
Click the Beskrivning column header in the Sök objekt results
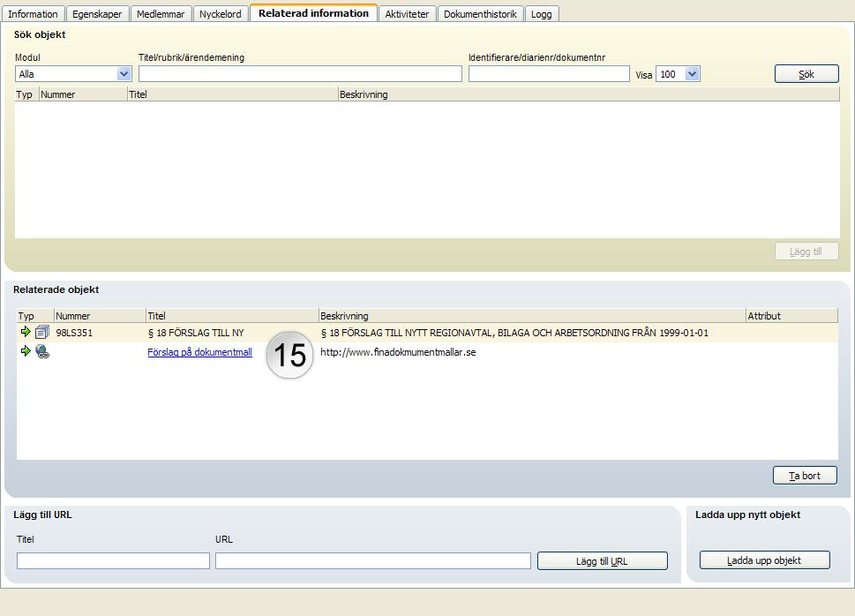(589, 94)
